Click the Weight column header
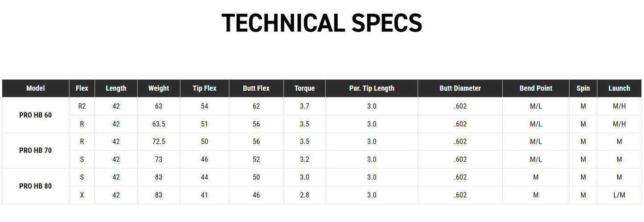 click(x=159, y=88)
